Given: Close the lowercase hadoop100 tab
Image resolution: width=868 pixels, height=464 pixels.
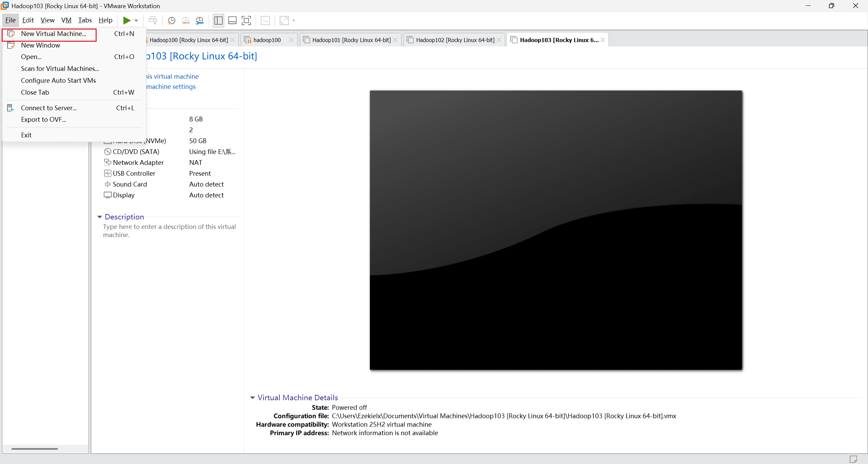Looking at the screenshot, I should point(291,40).
